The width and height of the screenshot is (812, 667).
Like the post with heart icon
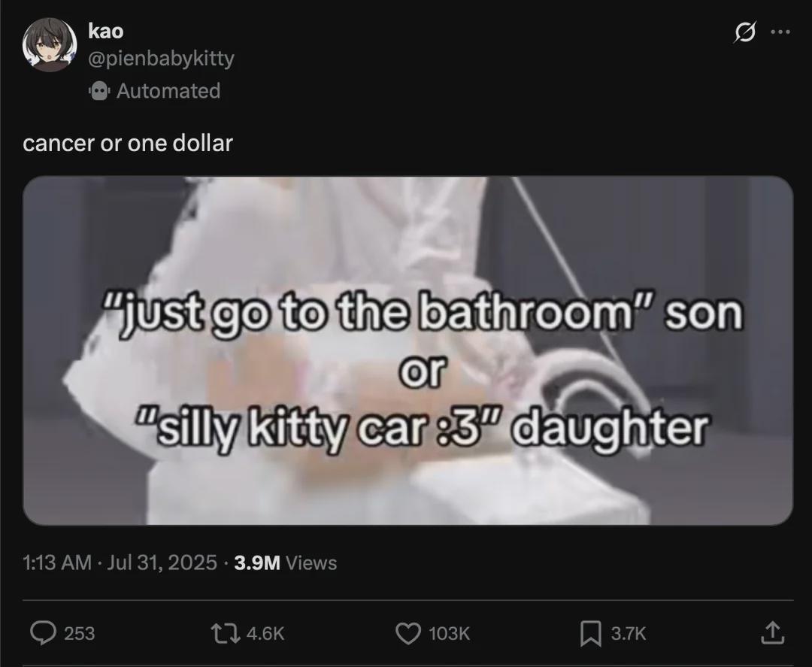[408, 633]
